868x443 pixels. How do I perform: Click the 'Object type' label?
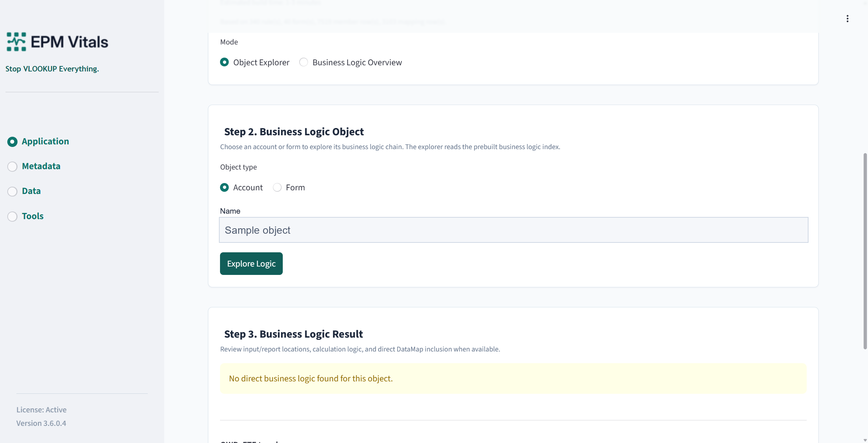click(x=238, y=167)
